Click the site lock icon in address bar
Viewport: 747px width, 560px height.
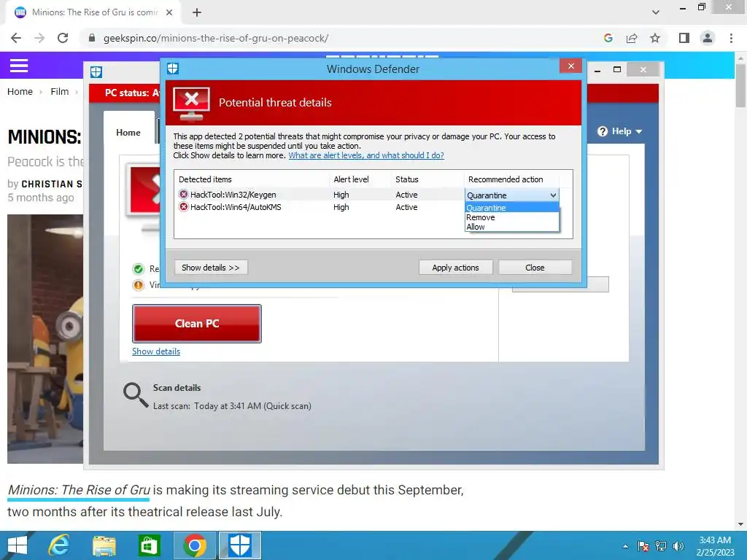[92, 38]
